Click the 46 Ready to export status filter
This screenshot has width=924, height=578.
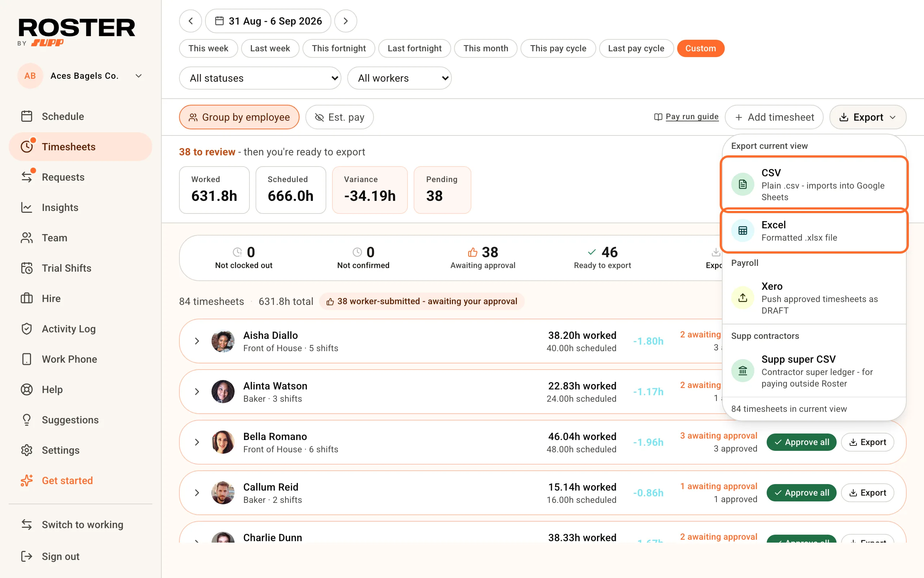click(602, 258)
